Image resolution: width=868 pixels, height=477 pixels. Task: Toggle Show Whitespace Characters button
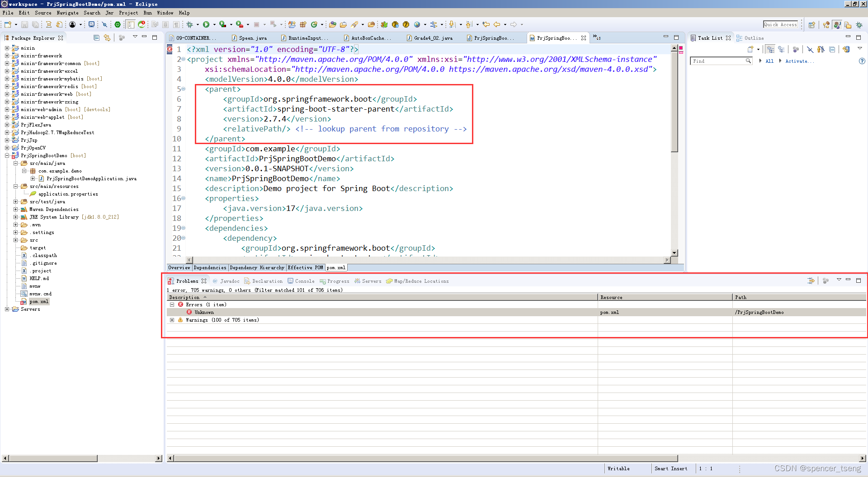176,25
